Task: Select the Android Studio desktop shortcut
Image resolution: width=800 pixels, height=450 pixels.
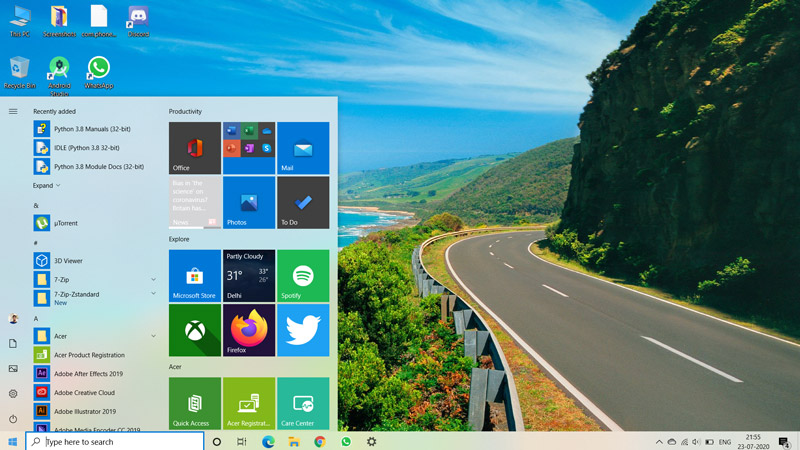Action: click(59, 76)
